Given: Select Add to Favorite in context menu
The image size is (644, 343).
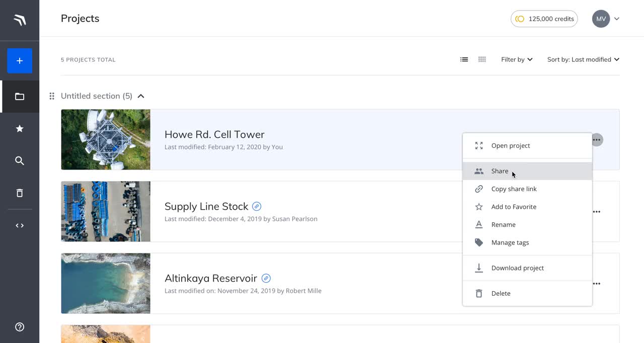Looking at the screenshot, I should 514,207.
